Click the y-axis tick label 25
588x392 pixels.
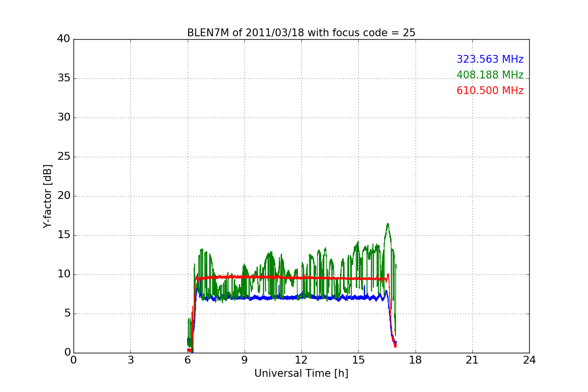tap(64, 157)
